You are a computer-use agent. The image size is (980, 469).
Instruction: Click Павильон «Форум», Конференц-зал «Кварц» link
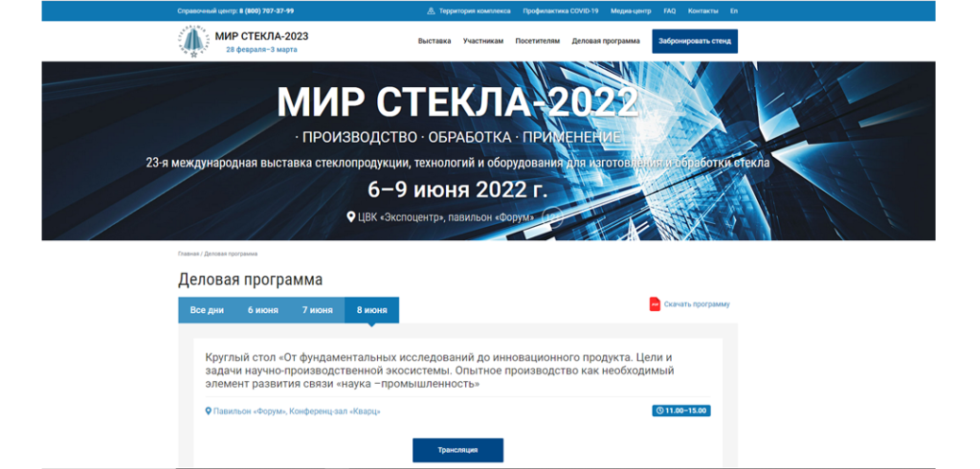(x=297, y=412)
